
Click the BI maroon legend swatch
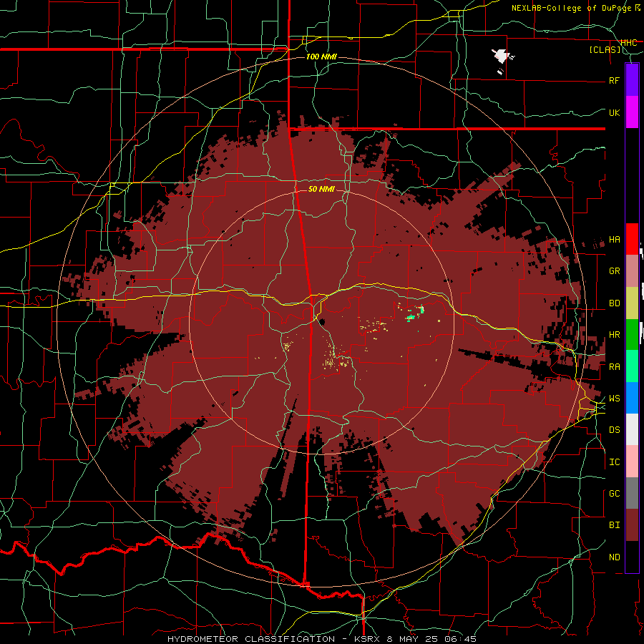pyautogui.click(x=632, y=525)
